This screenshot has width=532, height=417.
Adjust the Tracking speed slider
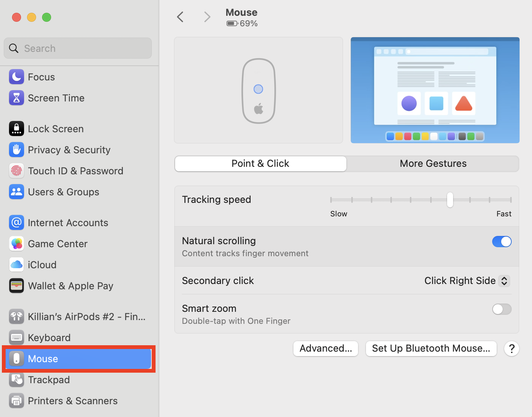[x=450, y=200]
